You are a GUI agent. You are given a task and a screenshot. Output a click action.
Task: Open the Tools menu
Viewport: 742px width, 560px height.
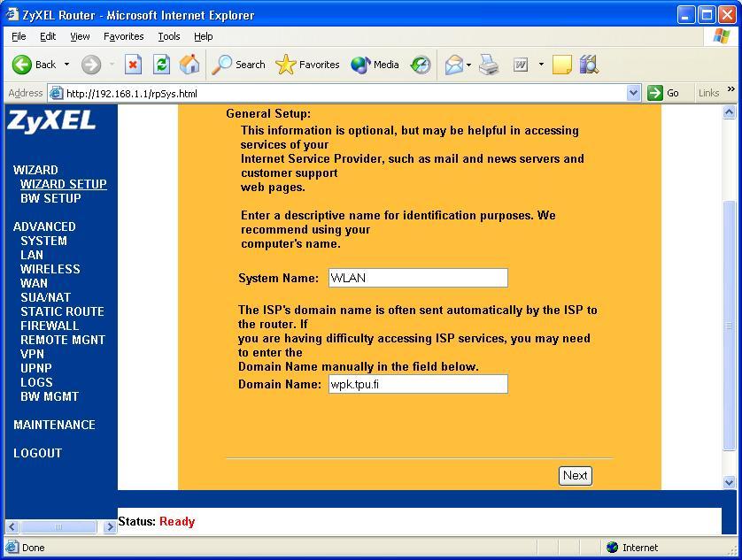169,36
